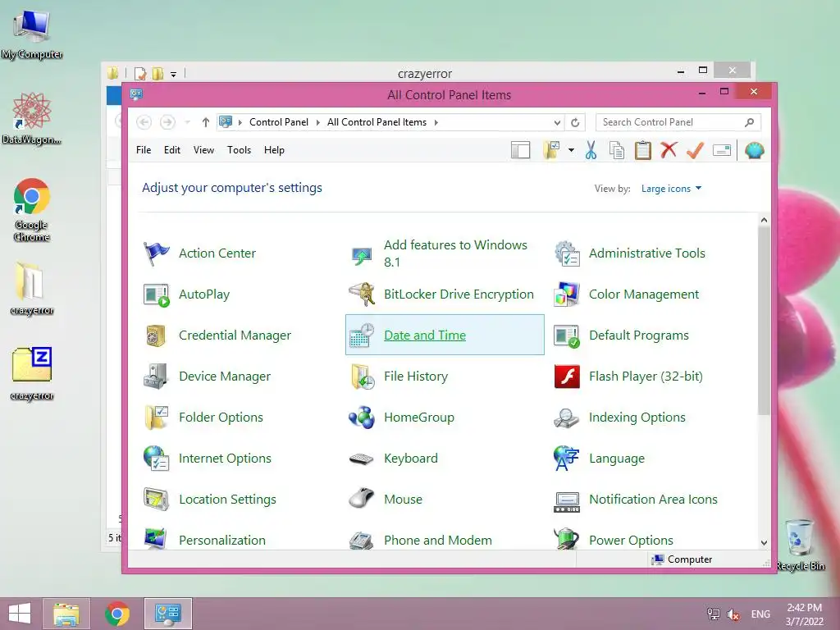Click the scrollbar down arrow

[x=764, y=543]
